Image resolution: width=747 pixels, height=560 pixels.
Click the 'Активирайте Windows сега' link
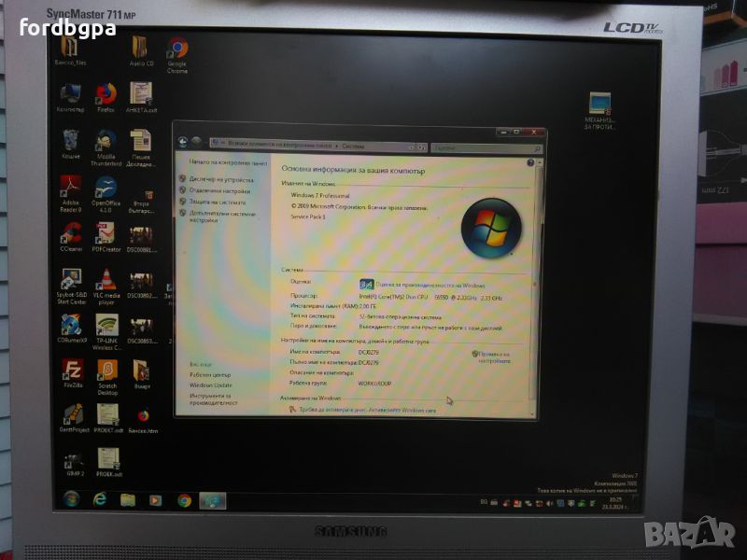[400, 409]
